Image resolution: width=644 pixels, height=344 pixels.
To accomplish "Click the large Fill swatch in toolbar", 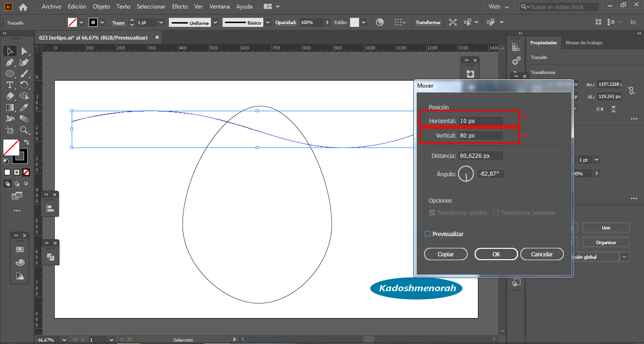I will [11, 147].
